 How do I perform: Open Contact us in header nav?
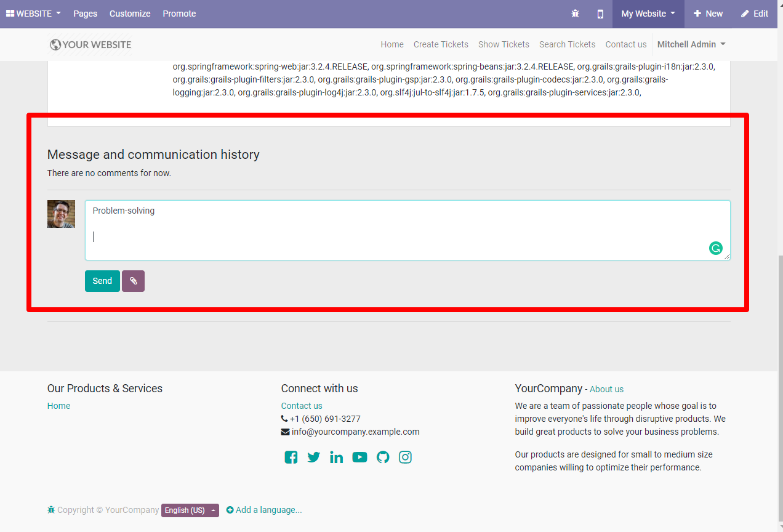[x=626, y=44]
